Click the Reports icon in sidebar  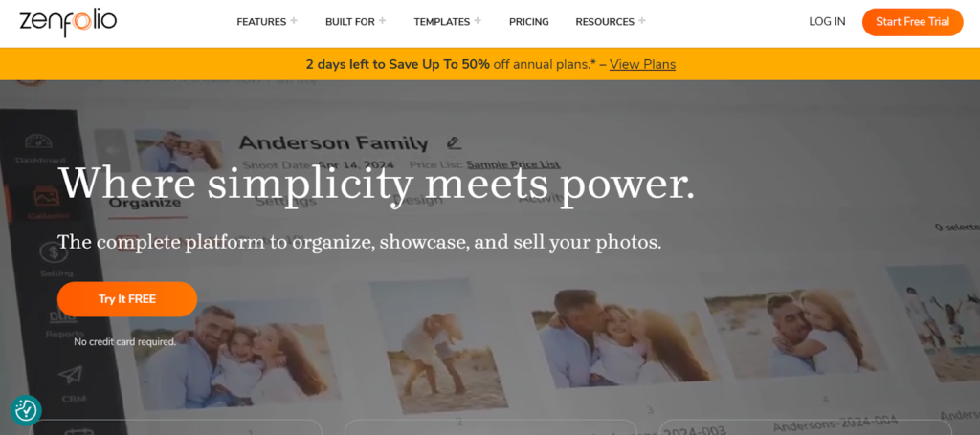62,317
